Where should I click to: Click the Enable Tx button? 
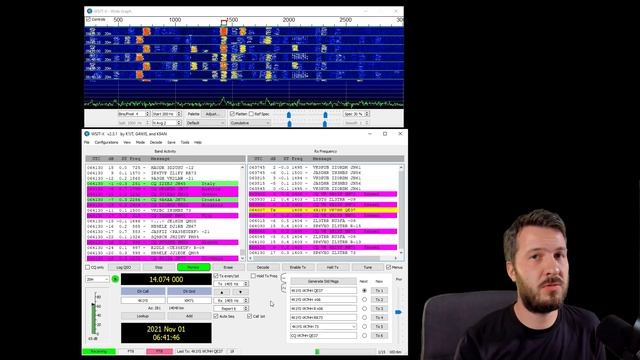pyautogui.click(x=298, y=267)
